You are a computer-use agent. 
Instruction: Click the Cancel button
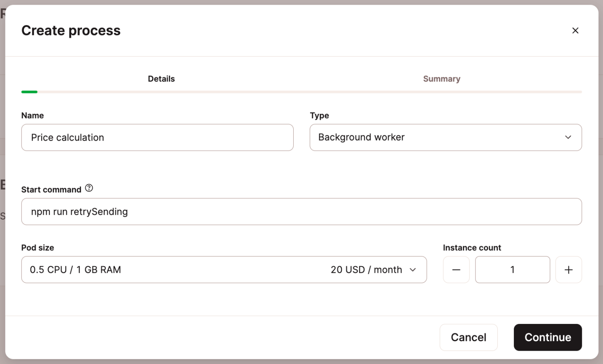468,337
